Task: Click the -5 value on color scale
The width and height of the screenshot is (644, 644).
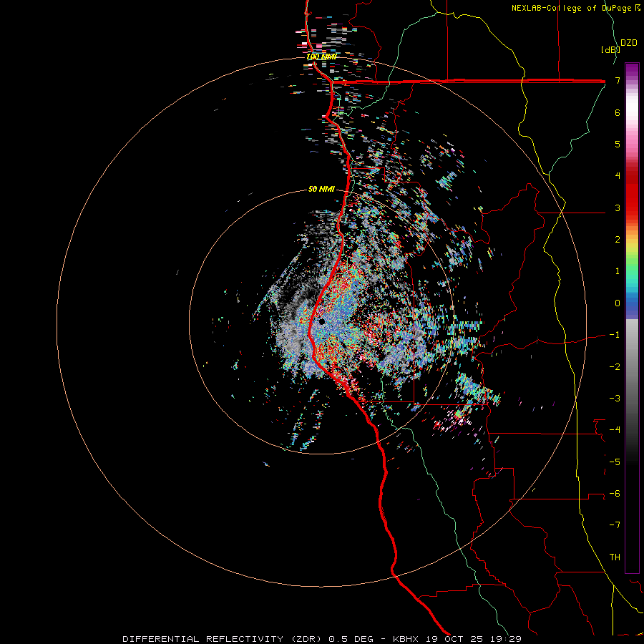Action: [615, 462]
